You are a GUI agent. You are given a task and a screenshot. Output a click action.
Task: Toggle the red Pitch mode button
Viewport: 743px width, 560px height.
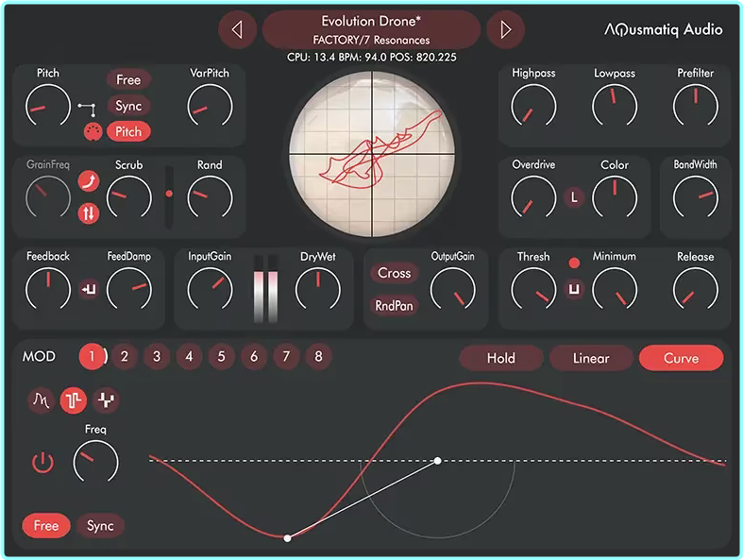pos(128,131)
